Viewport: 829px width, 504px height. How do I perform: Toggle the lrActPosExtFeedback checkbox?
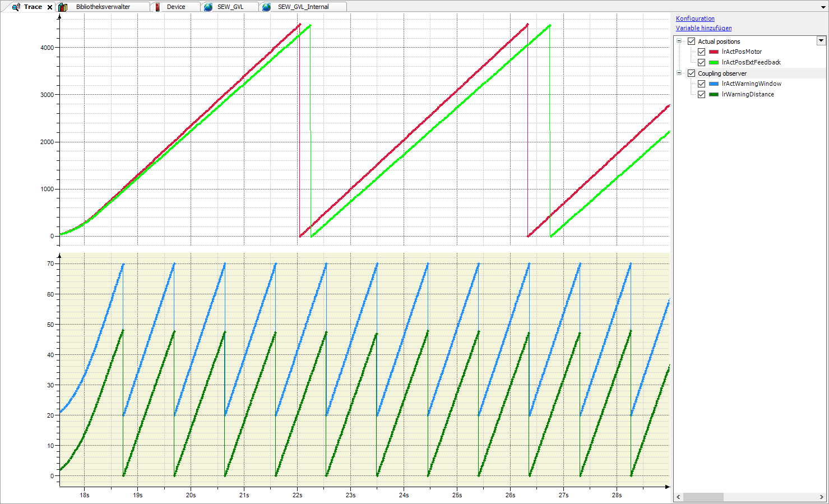(701, 62)
